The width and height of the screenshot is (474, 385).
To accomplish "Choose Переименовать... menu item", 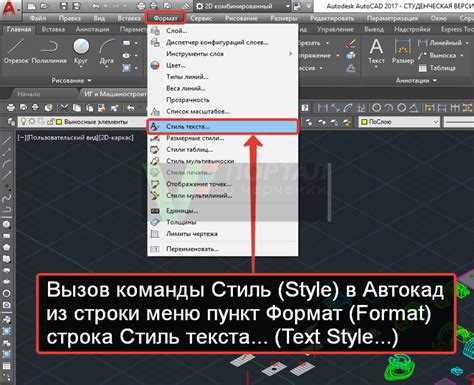I will [222, 249].
